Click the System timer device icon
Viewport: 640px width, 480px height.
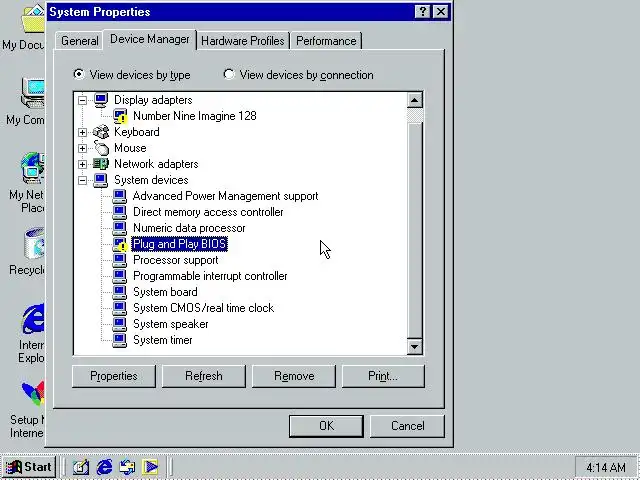(x=120, y=340)
